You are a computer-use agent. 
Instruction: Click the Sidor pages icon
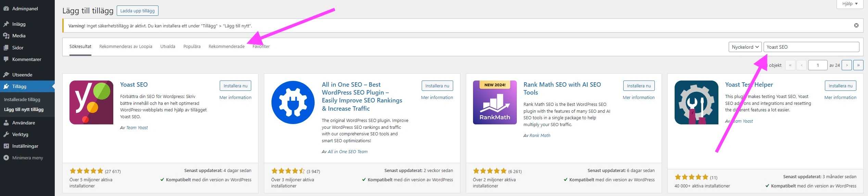[x=6, y=48]
